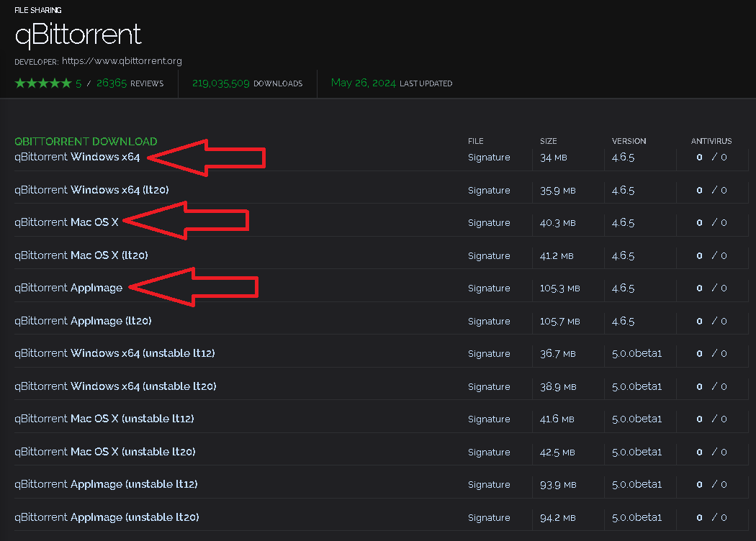Download qBittorrent AppImage (unstable lt12)
Image resolution: width=756 pixels, height=541 pixels.
click(x=106, y=484)
